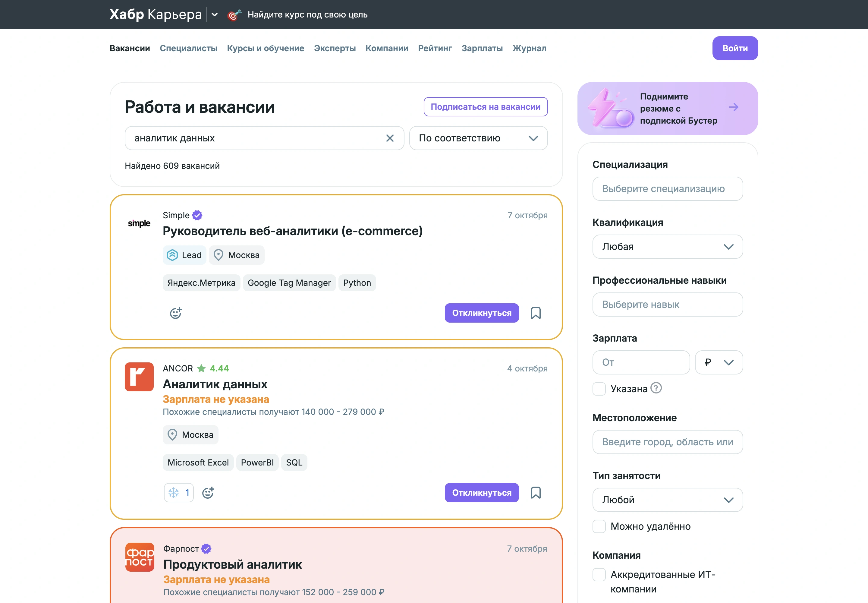Click the PowerBI skill tag
This screenshot has width=868, height=603.
click(x=257, y=463)
